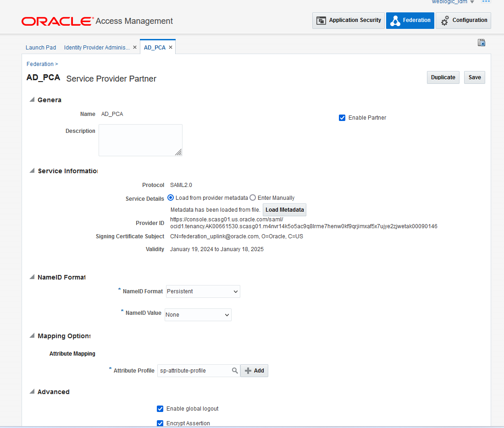Close the Identity Provider Administration tab
Image resolution: width=504 pixels, height=428 pixels.
tap(135, 47)
